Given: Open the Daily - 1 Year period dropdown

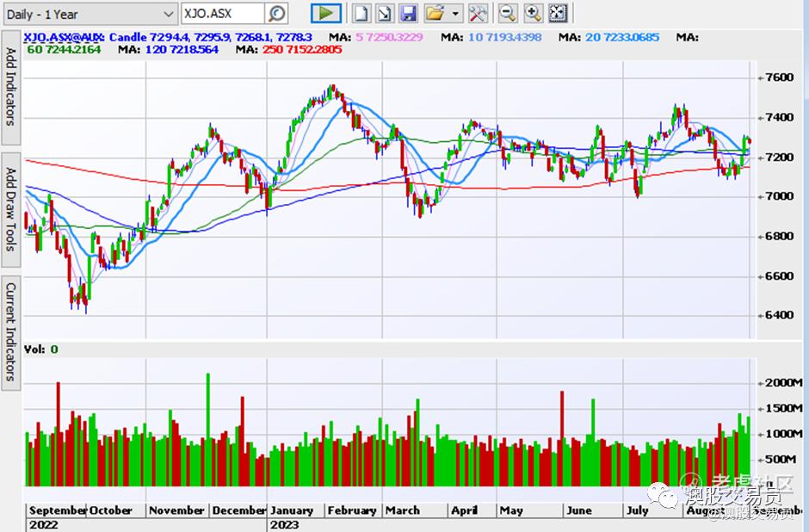Looking at the screenshot, I should click(x=90, y=14).
